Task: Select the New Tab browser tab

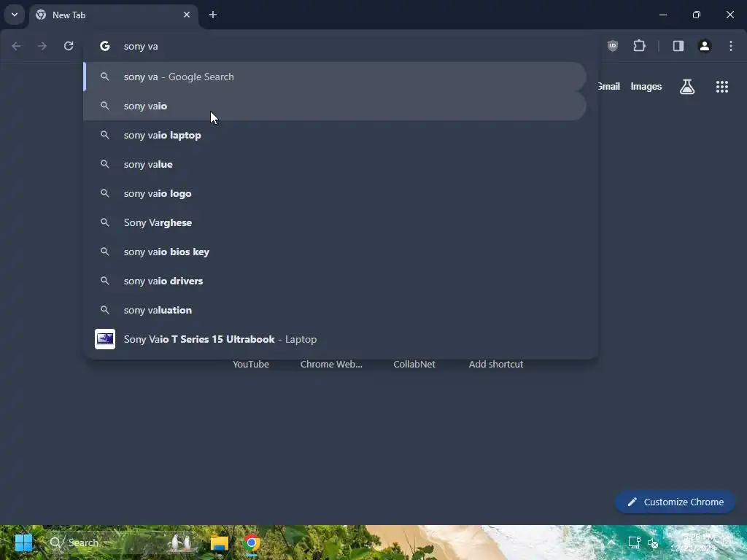Action: 113,15
